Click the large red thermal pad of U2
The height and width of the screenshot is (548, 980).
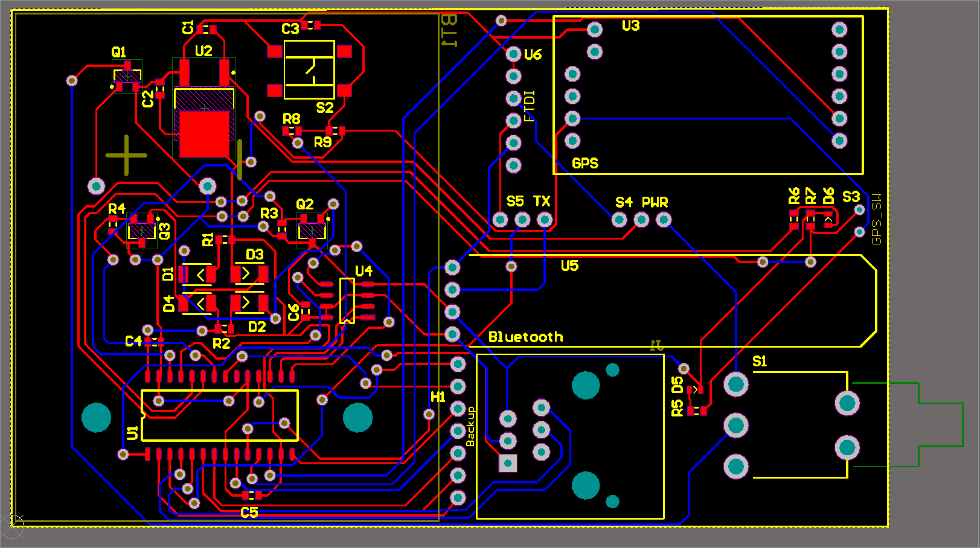click(x=204, y=133)
